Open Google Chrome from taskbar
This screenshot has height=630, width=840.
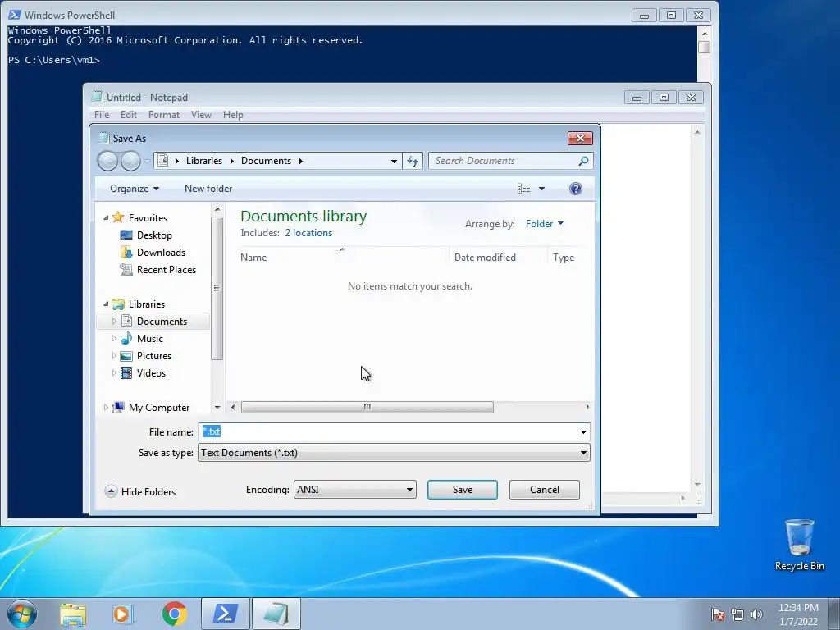click(174, 614)
